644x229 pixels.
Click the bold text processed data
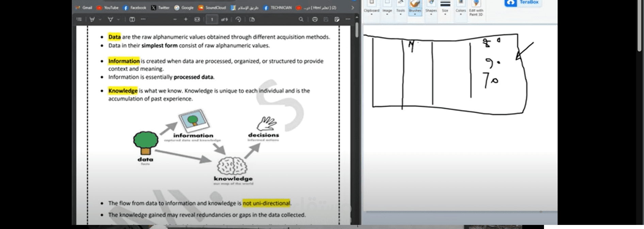[193, 77]
